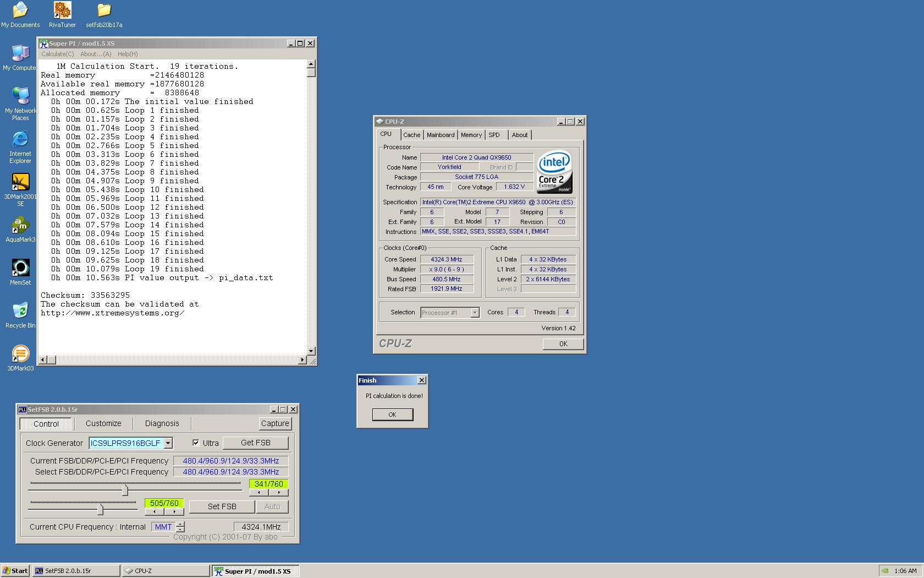This screenshot has width=924, height=578.
Task: Switch to the Mainboard tab in CPU-Z
Action: pos(441,135)
